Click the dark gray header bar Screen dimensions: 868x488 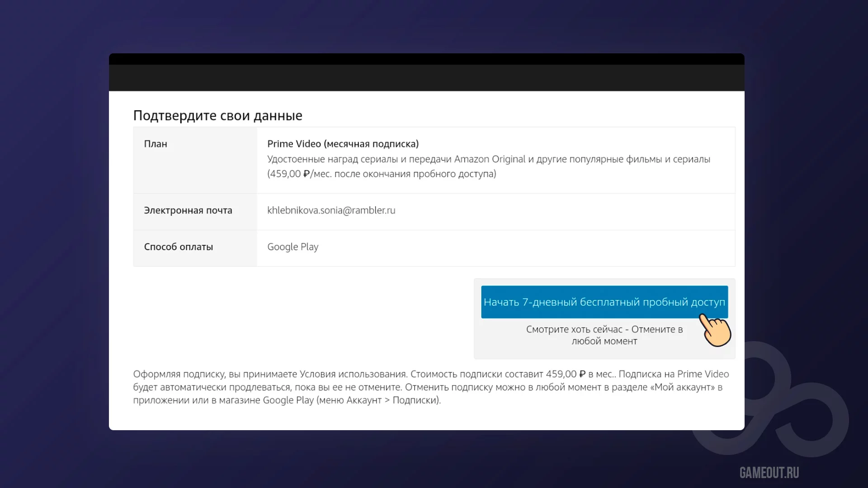click(x=426, y=78)
